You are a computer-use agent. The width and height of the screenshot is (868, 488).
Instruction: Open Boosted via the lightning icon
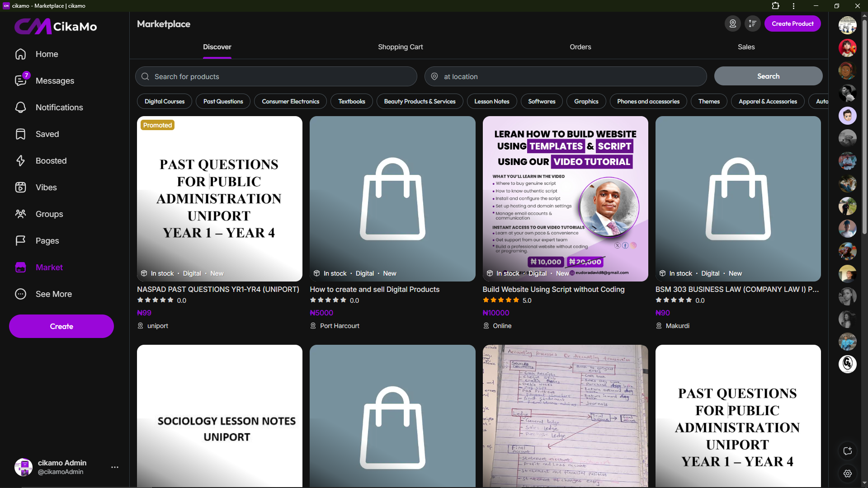(20, 160)
